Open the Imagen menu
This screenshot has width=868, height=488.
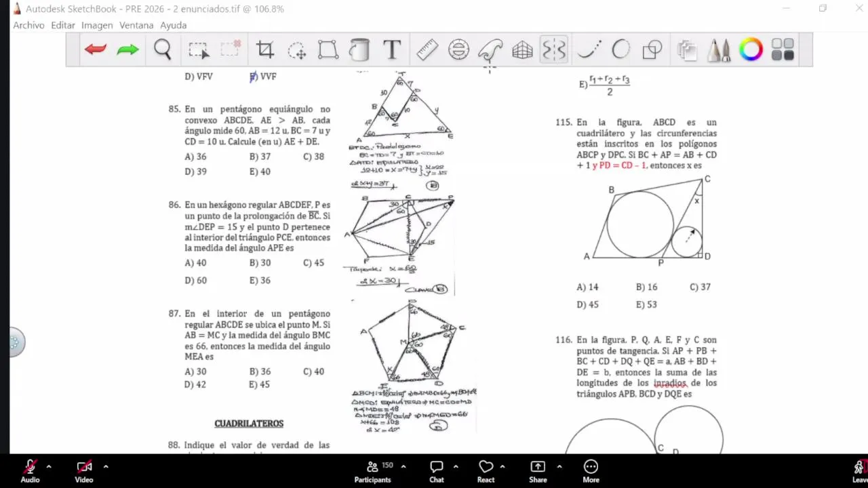pyautogui.click(x=97, y=25)
